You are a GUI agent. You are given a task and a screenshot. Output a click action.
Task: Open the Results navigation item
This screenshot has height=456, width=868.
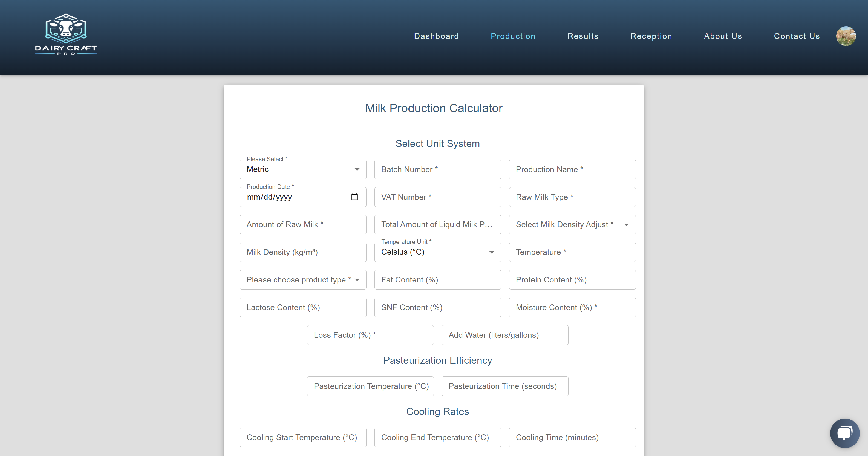pyautogui.click(x=582, y=36)
